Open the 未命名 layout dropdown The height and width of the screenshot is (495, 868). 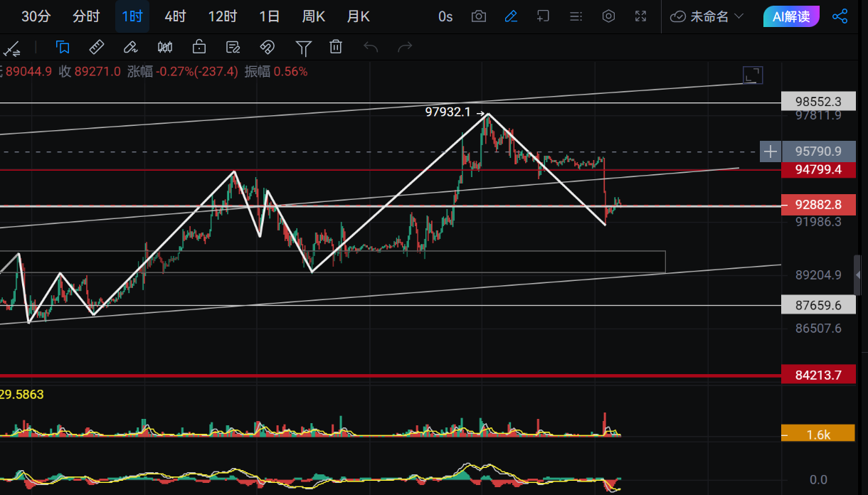pyautogui.click(x=707, y=16)
